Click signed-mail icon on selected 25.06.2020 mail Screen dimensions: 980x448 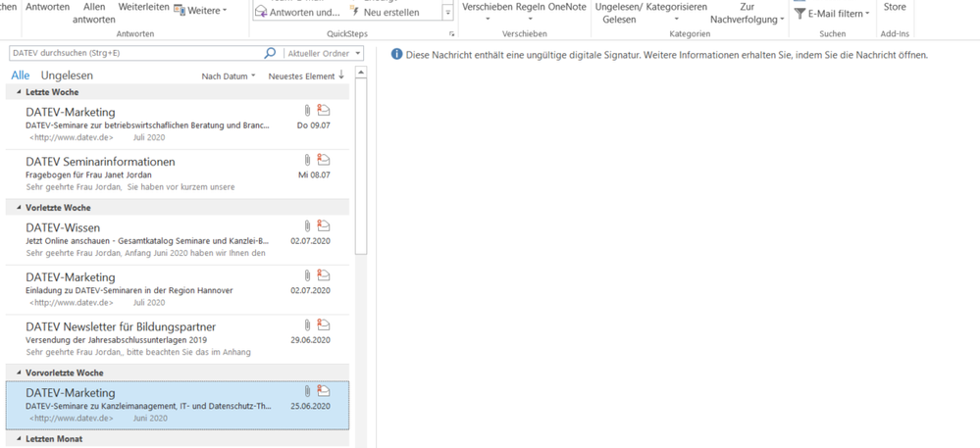(323, 390)
